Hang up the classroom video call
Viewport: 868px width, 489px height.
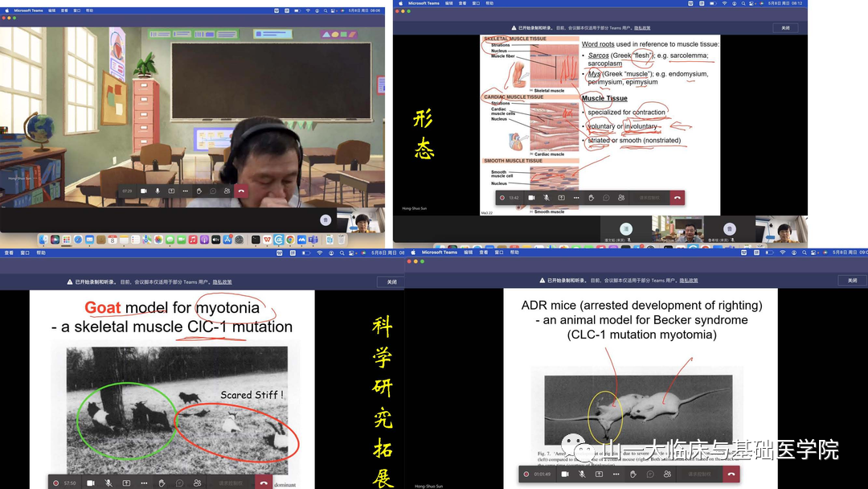(x=241, y=191)
